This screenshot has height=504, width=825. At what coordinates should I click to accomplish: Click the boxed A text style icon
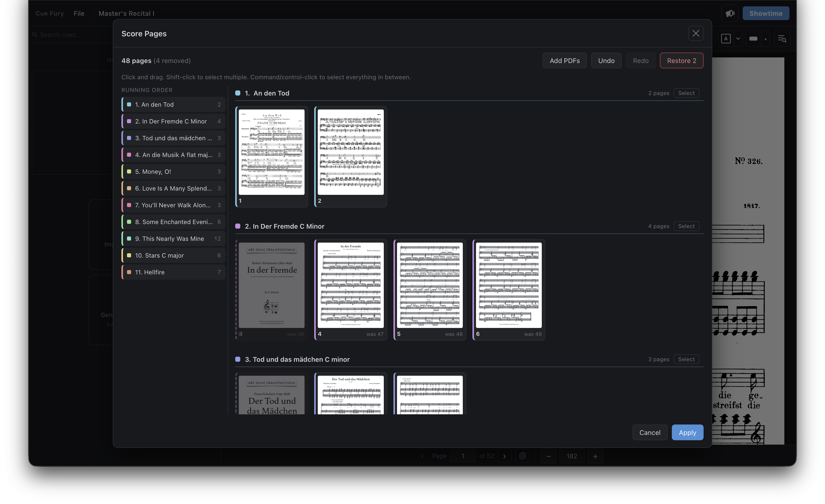pyautogui.click(x=725, y=39)
